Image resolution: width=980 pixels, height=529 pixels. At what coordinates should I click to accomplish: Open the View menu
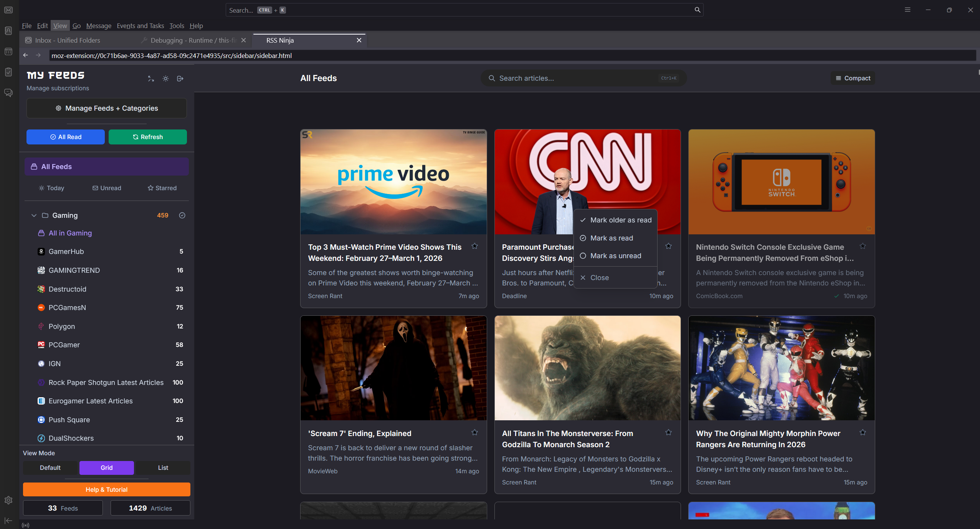click(60, 26)
